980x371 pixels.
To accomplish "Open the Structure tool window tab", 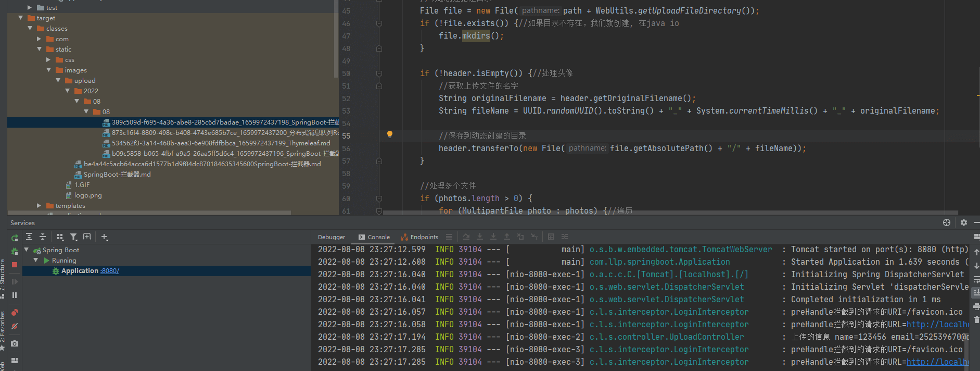I will 3,278.
